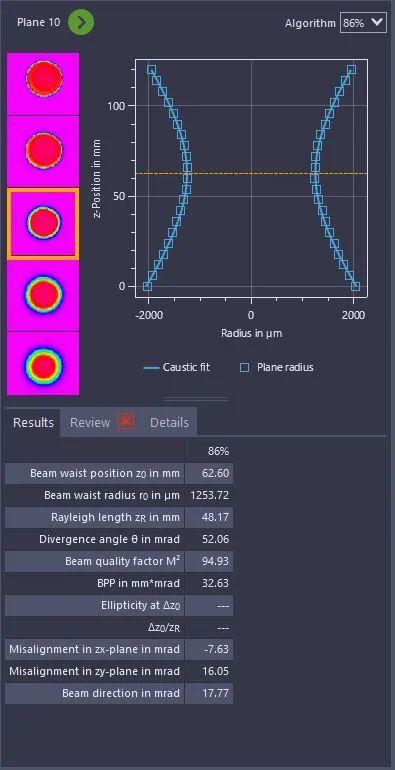Select the first beam profile thumbnail
The height and width of the screenshot is (770, 395).
tap(43, 84)
